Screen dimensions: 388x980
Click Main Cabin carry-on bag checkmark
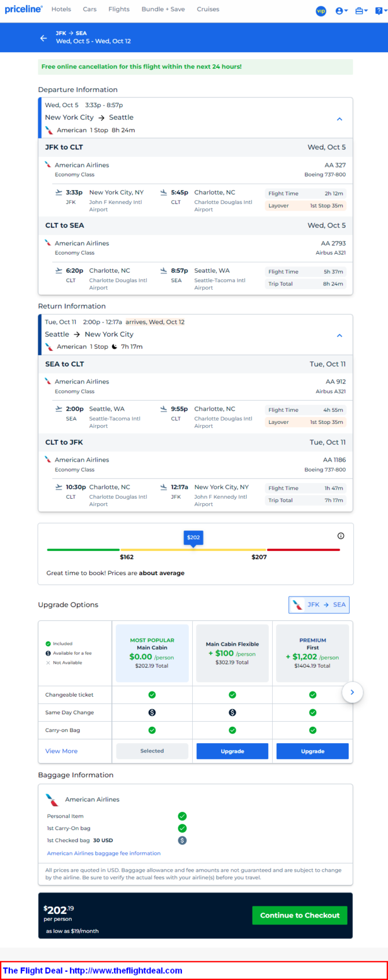pos(152,730)
